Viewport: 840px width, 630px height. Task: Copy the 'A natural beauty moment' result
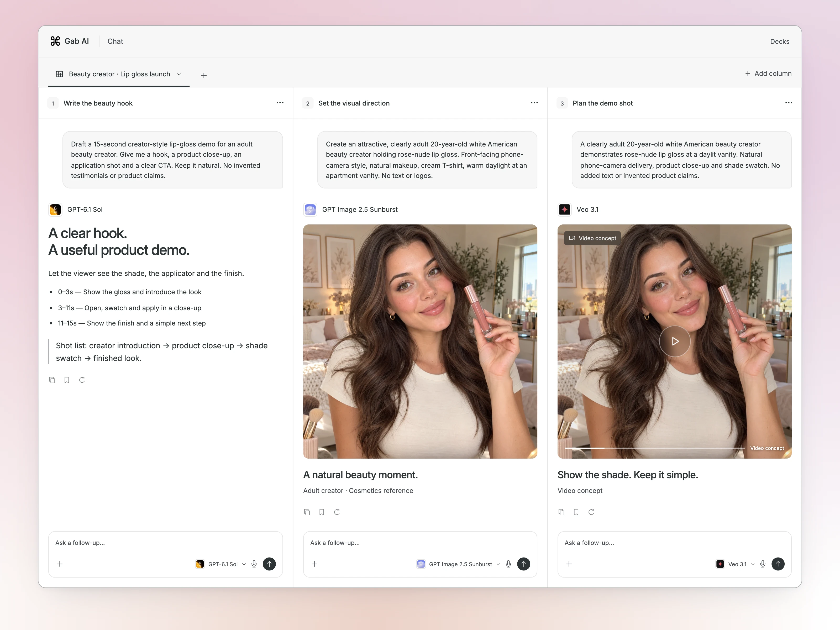tap(307, 512)
